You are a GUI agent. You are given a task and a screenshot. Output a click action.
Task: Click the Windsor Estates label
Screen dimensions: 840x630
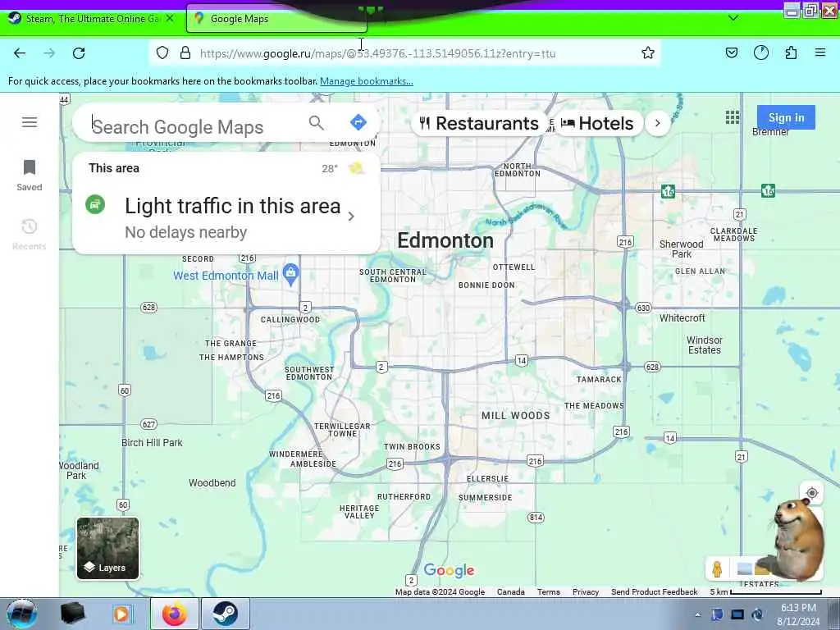tap(705, 345)
